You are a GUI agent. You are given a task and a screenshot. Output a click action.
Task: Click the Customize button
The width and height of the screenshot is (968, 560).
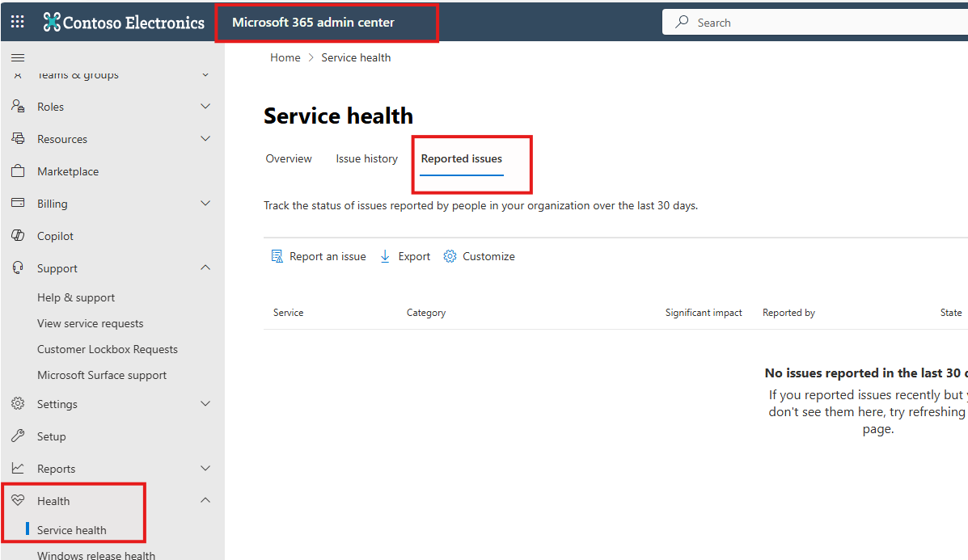[x=479, y=256]
